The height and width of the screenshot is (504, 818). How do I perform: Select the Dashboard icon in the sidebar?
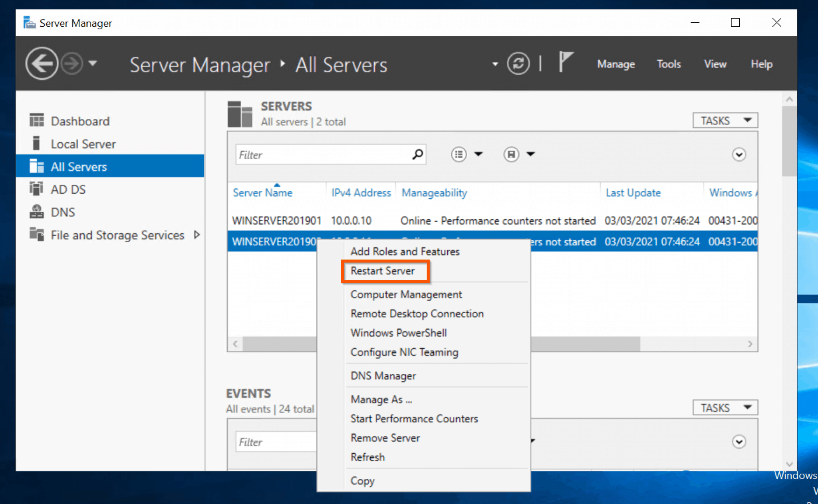[36, 120]
